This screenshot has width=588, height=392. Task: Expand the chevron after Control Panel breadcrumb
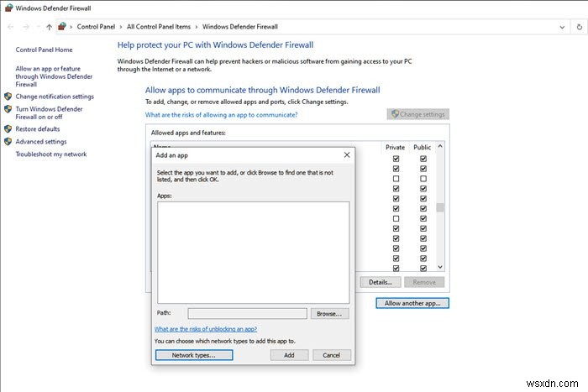coord(121,27)
